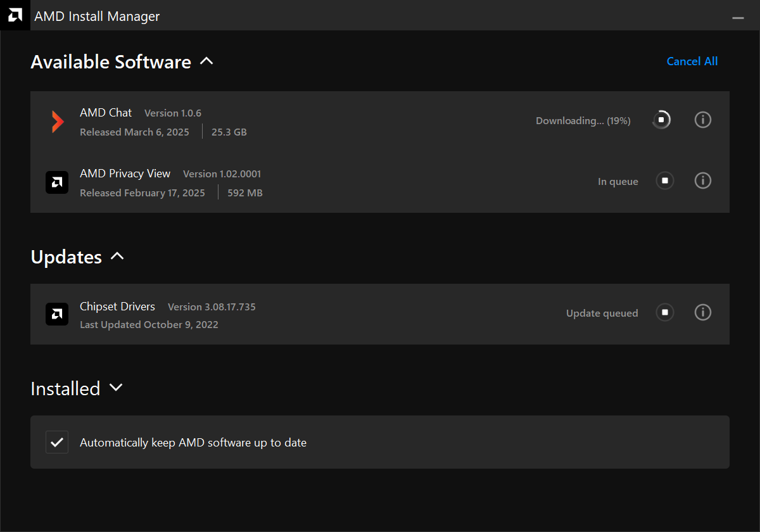Click the 592 MB size label
This screenshot has width=760, height=532.
point(245,193)
